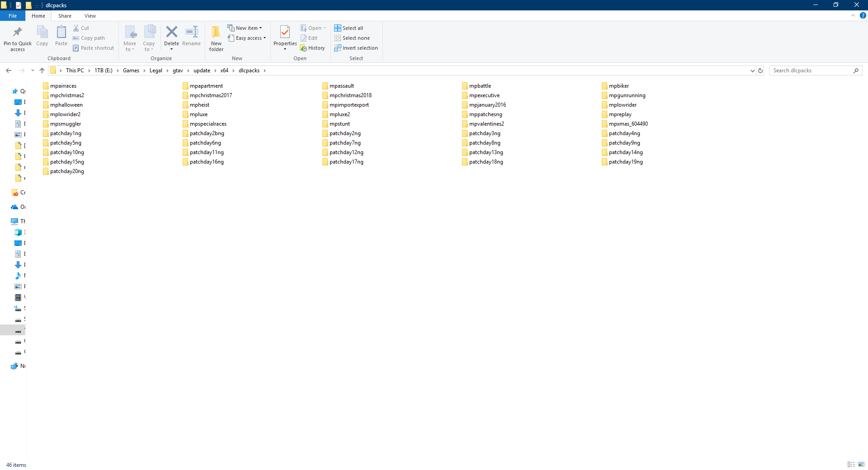Open OneDrive in navigation pane

click(x=19, y=207)
